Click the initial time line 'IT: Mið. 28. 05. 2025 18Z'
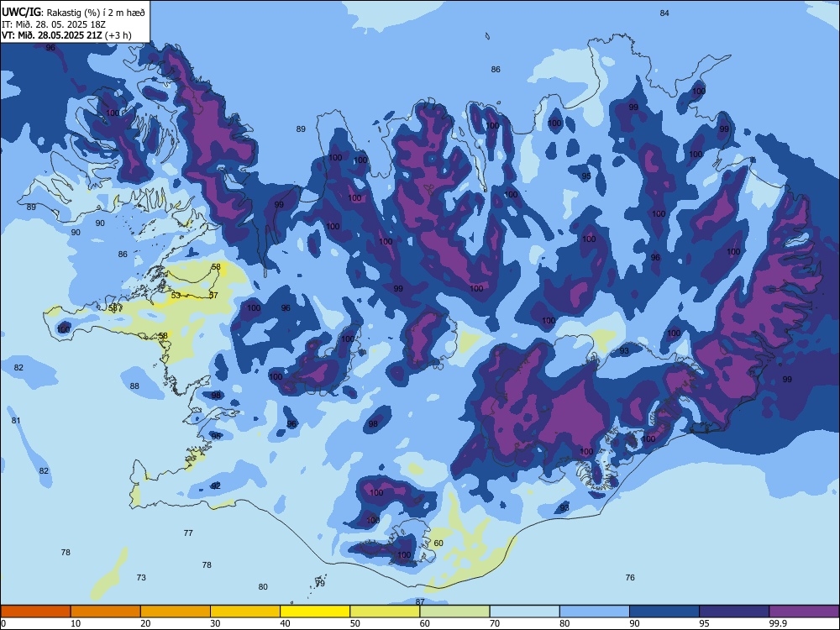840x630 pixels. pyautogui.click(x=54, y=24)
